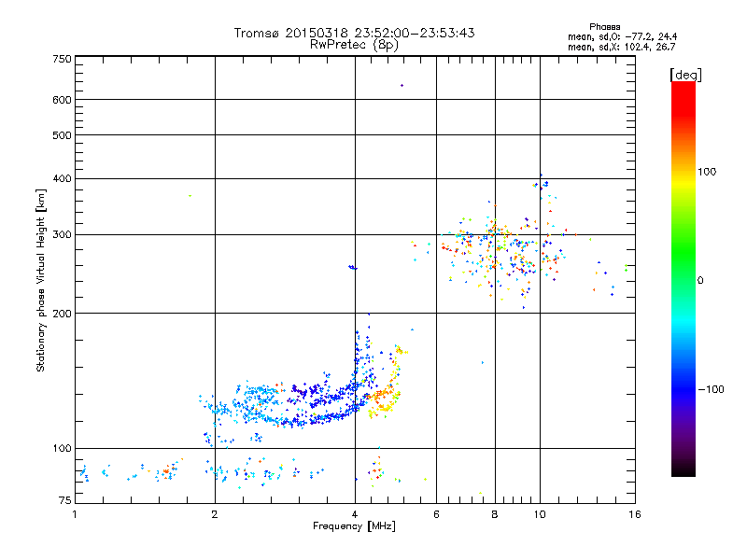The height and width of the screenshot is (560, 747).
Task: Click the '300' height tick label
Action: (x=62, y=235)
